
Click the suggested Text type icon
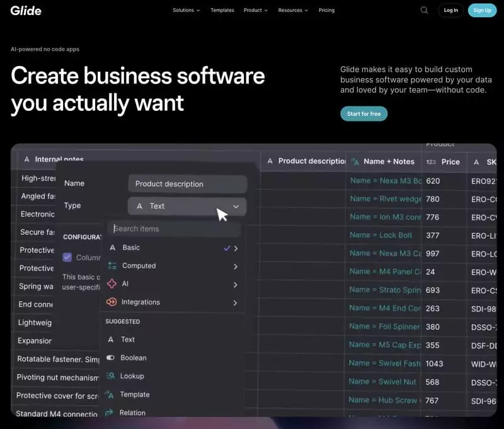coord(111,340)
